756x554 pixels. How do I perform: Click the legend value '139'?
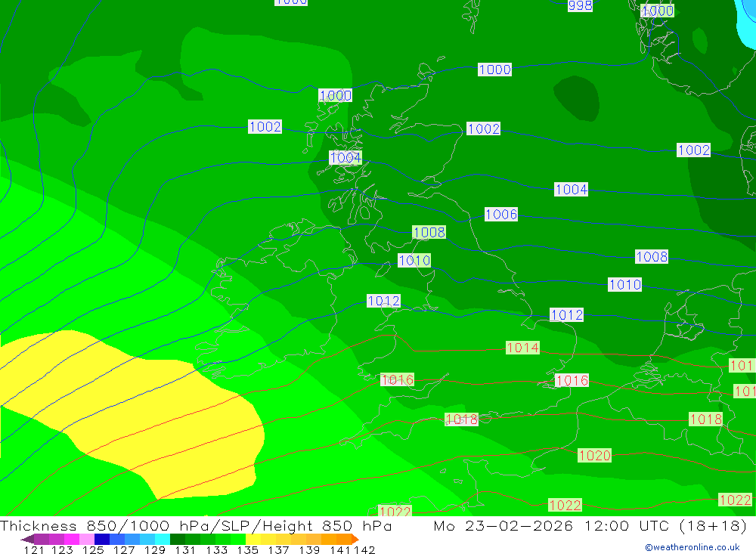coord(309,549)
